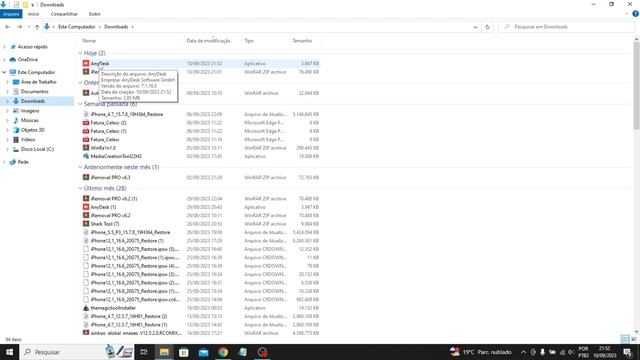Switch to the Início ribbon tab
Image resolution: width=640 pixels, height=360 pixels.
tap(33, 14)
